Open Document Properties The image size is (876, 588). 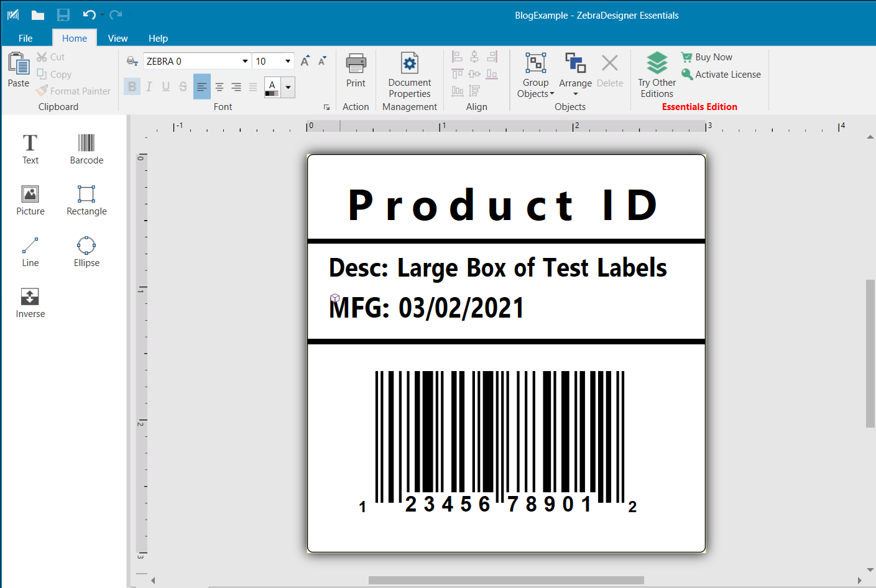click(410, 75)
